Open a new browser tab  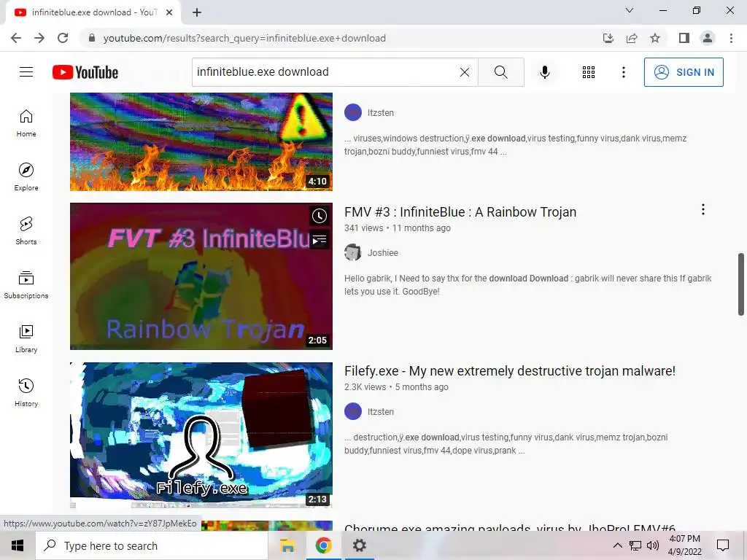click(x=197, y=12)
